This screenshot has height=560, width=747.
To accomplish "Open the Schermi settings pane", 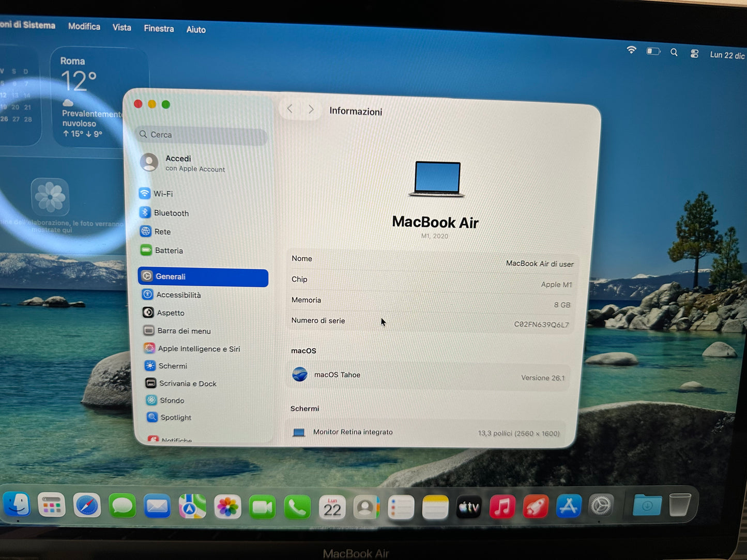I will [x=173, y=366].
